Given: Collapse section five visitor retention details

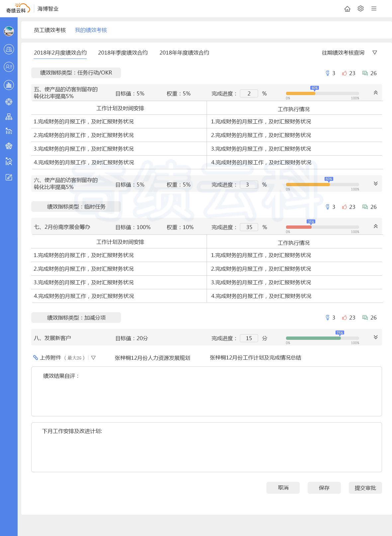Looking at the screenshot, I should (x=375, y=93).
